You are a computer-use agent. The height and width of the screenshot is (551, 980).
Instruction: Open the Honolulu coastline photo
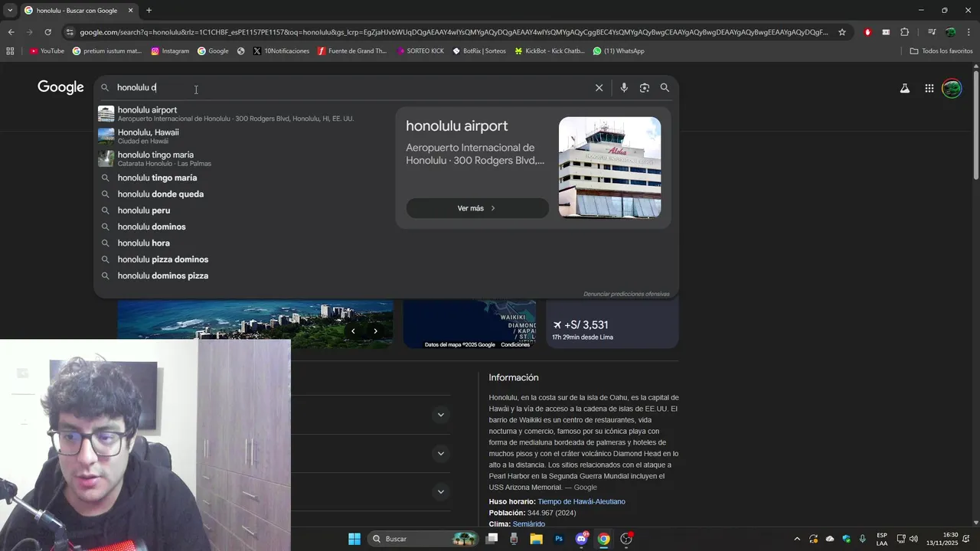pos(255,324)
